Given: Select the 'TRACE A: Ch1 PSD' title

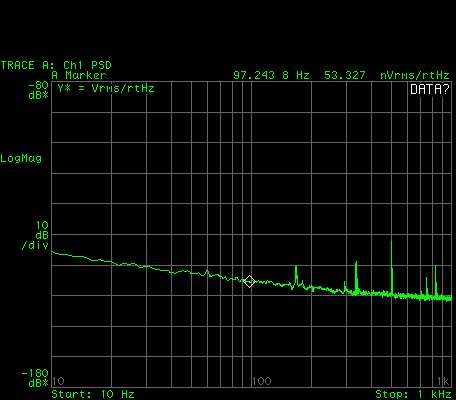Looking at the screenshot, I should [56, 65].
